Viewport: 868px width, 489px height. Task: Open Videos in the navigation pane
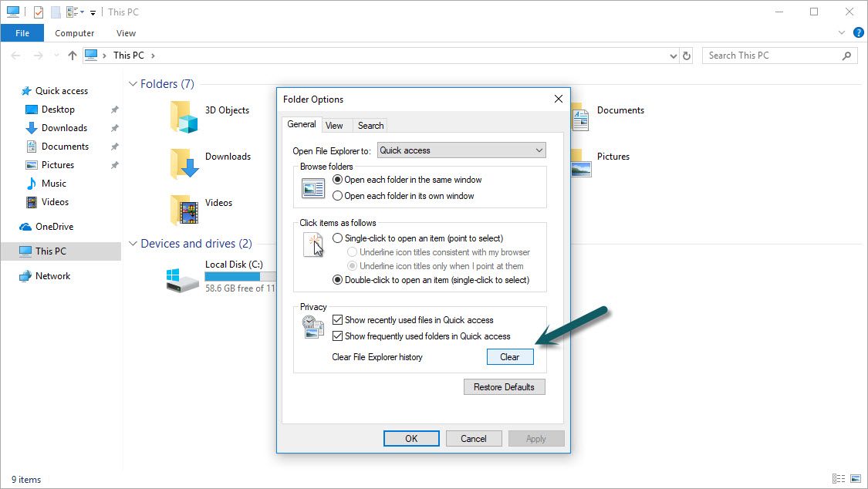point(55,202)
